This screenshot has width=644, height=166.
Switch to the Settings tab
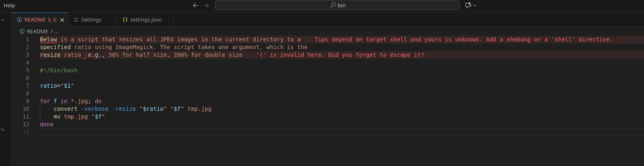pyautogui.click(x=91, y=20)
